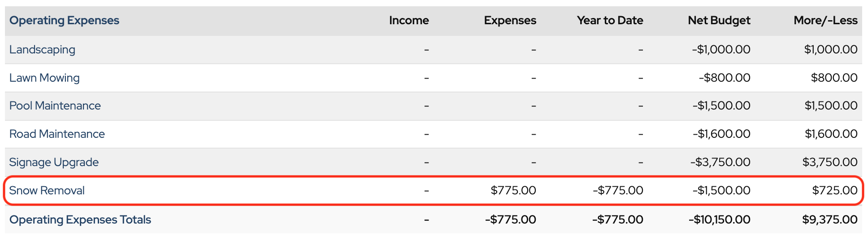Open the Signage Upgrade entry

(54, 162)
